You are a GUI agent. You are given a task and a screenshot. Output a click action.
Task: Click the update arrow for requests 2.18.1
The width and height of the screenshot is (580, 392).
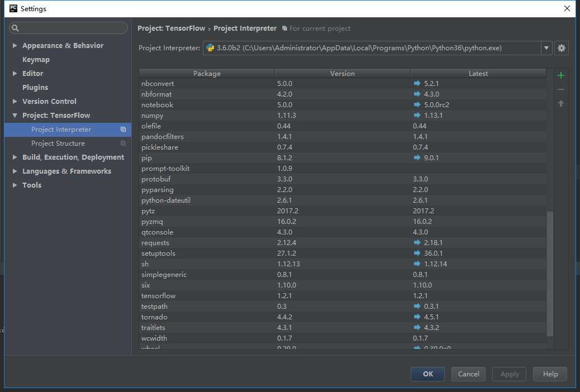tap(417, 242)
